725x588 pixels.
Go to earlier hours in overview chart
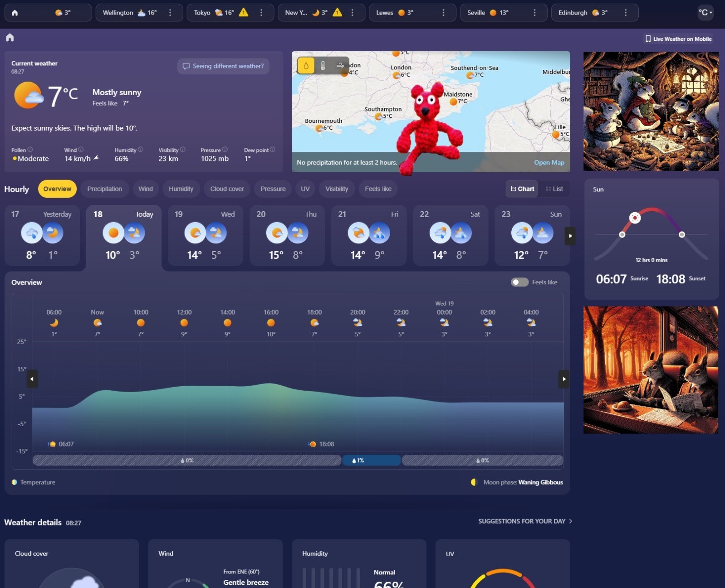(x=32, y=379)
